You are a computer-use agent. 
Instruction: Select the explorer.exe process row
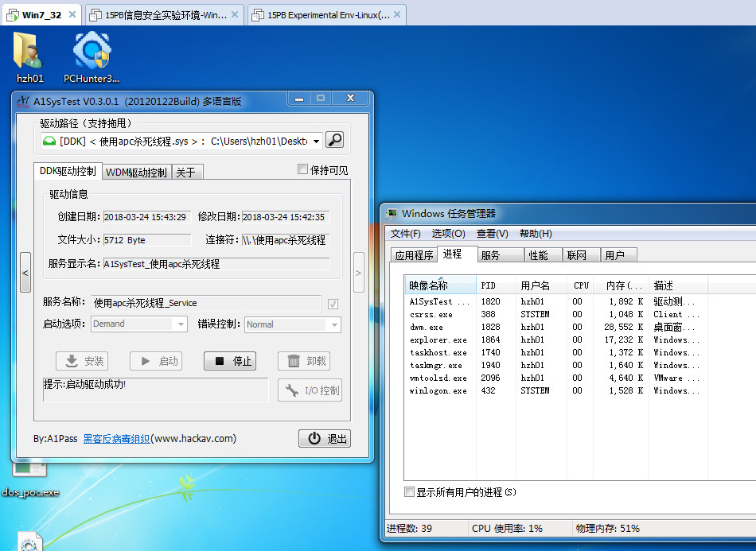[x=556, y=340]
